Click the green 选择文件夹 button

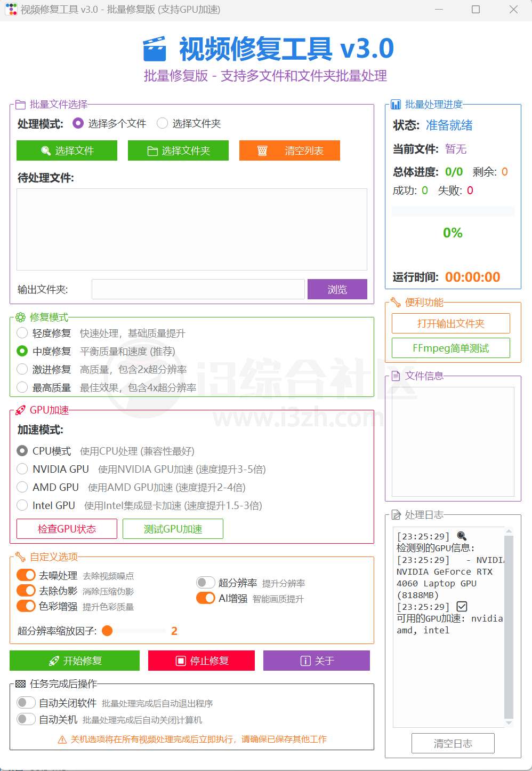178,150
